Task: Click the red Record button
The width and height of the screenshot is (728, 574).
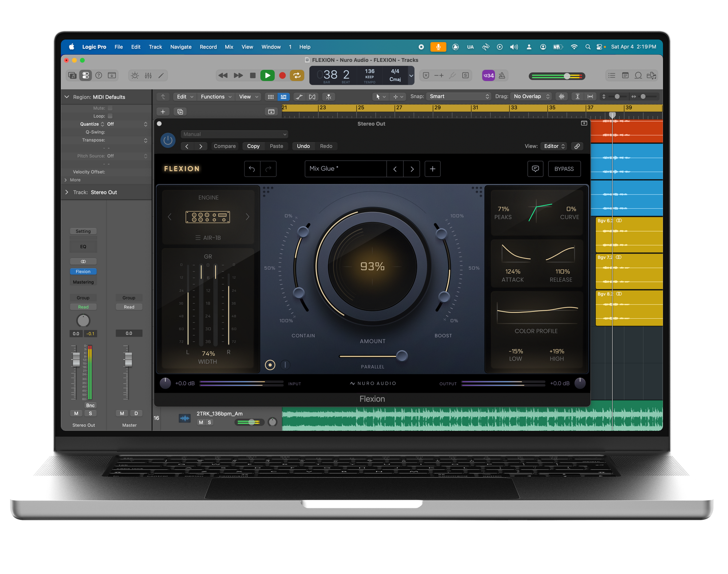Action: 282,75
